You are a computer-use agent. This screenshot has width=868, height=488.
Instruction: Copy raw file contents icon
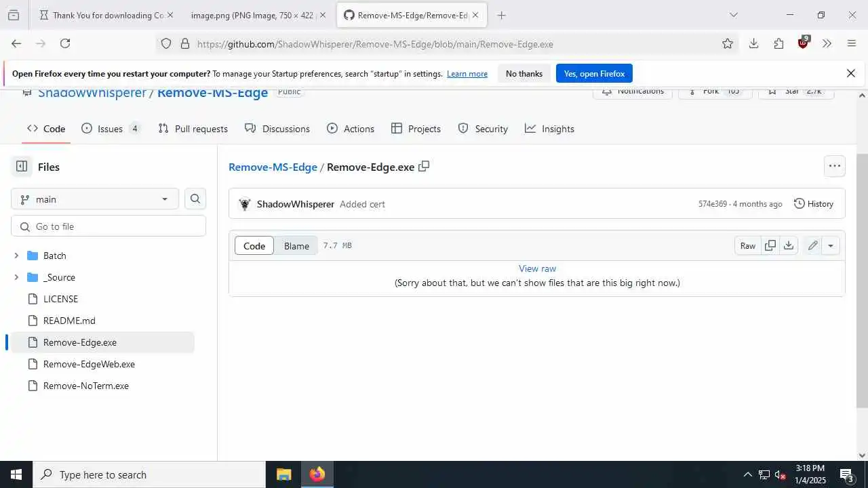[770, 245]
